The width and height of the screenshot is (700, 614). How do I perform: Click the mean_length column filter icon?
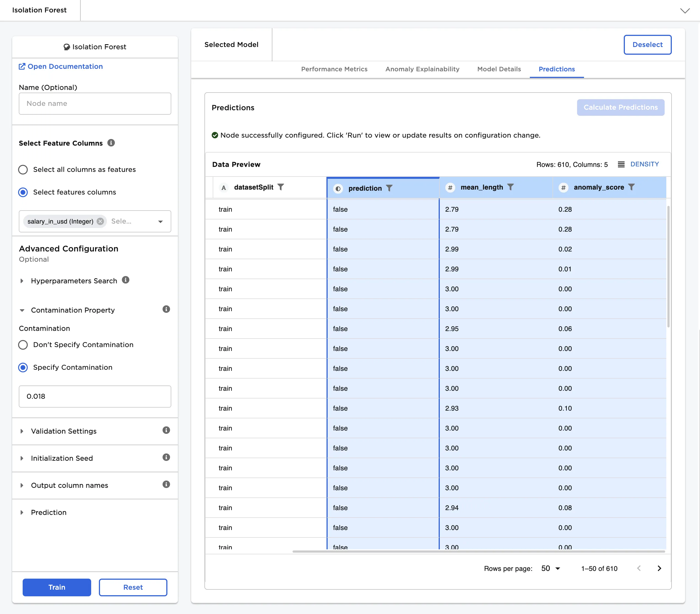pos(510,187)
